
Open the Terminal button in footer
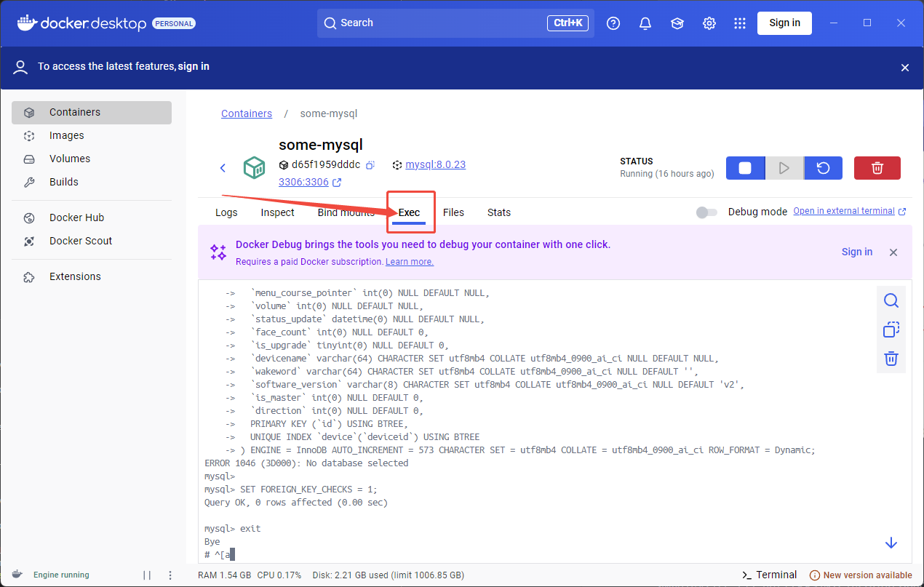pyautogui.click(x=769, y=575)
